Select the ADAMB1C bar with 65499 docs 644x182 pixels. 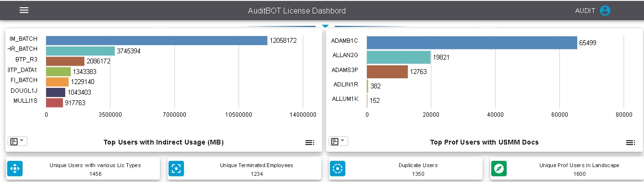click(472, 43)
